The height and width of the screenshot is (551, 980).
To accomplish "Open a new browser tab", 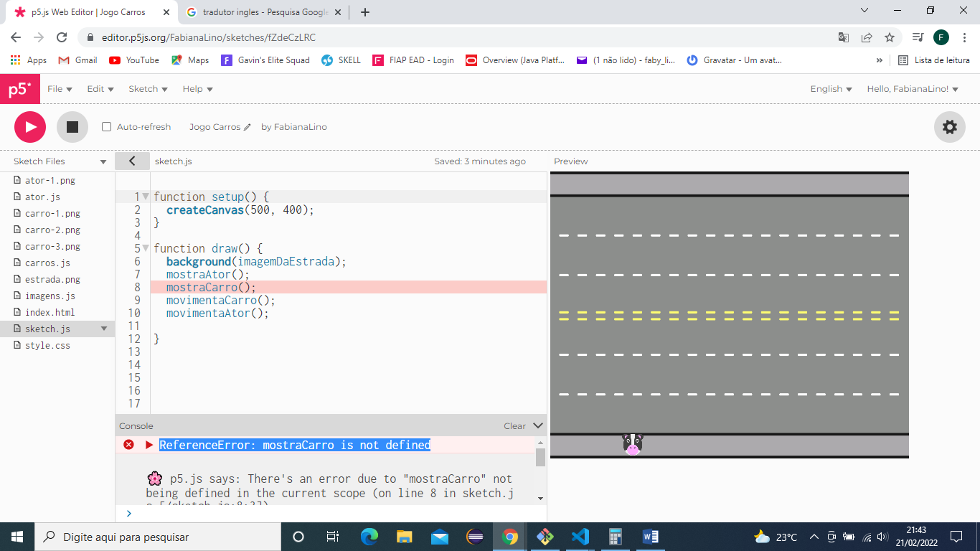I will (365, 12).
